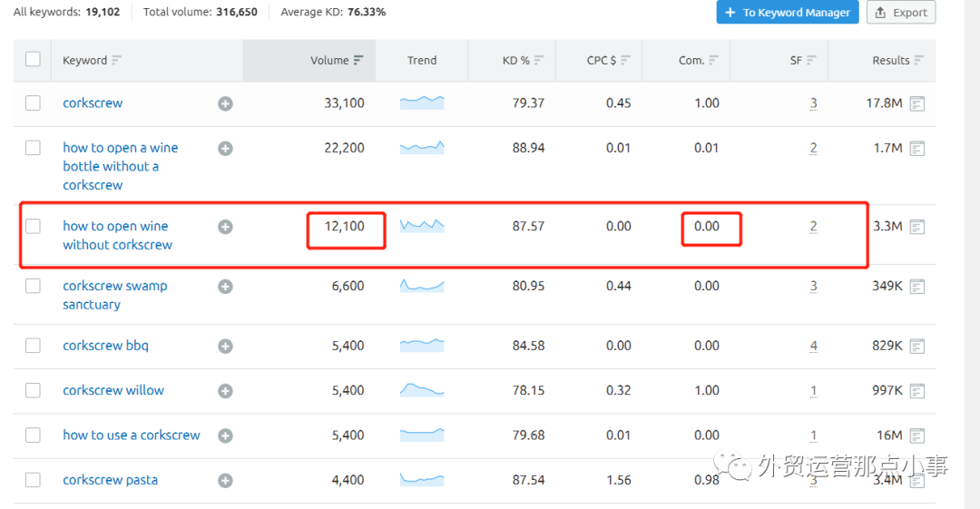Click the To Keyword Manager button
Image resolution: width=980 pixels, height=509 pixels.
pos(787,13)
